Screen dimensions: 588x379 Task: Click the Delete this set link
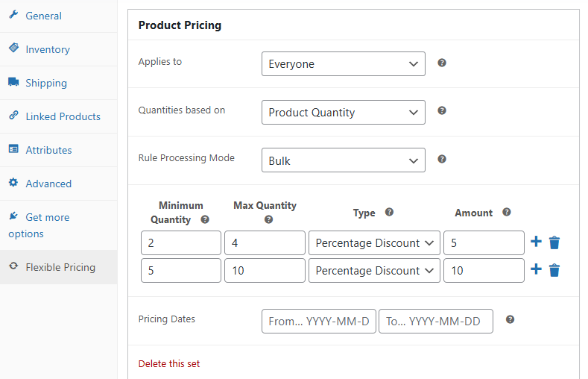tap(169, 363)
